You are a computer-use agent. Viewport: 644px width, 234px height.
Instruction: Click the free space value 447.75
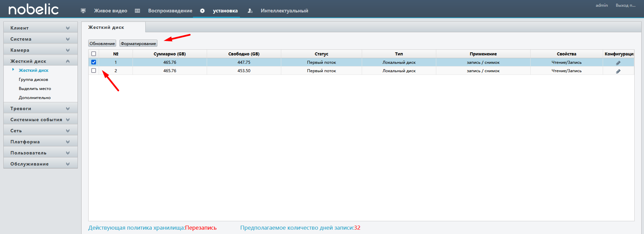tap(244, 62)
